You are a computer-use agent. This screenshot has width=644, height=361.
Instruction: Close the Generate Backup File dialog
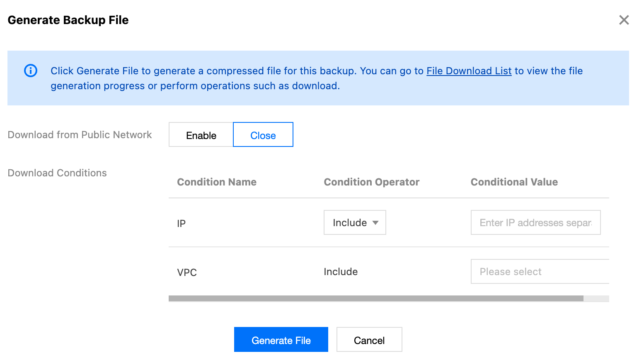click(x=624, y=20)
